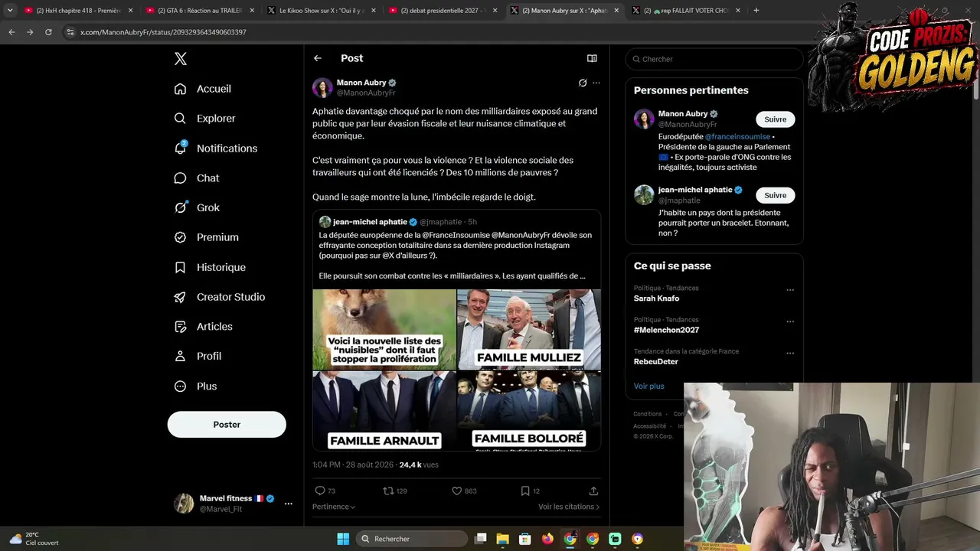Image resolution: width=980 pixels, height=551 pixels.
Task: Click in the Chercher search field
Action: pos(714,59)
